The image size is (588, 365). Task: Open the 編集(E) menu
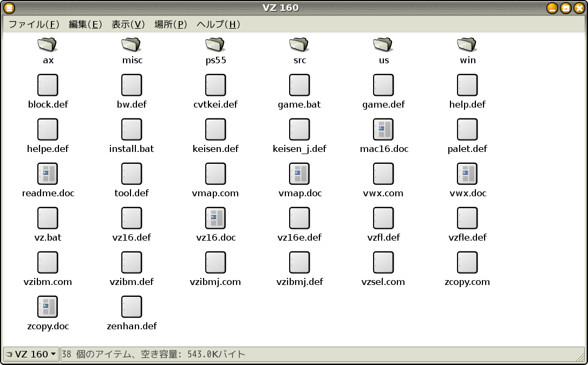click(x=86, y=24)
